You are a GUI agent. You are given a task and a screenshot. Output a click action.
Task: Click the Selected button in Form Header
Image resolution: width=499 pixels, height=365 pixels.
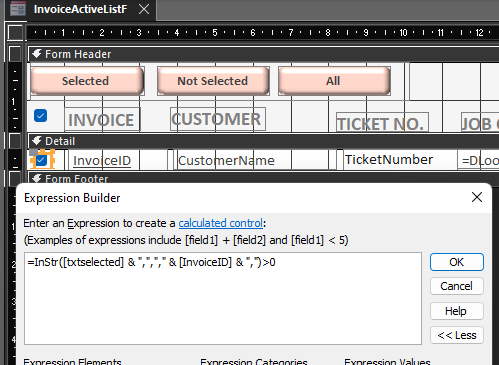[87, 81]
